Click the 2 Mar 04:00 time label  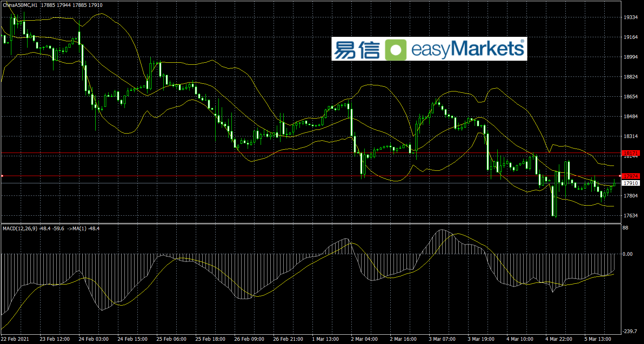364,339
